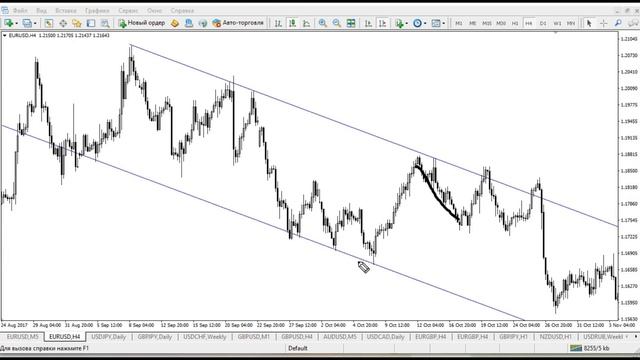This screenshot has height=360, width=640.
Task: Expand the Indicators dropdown arrow
Action: 407,23
